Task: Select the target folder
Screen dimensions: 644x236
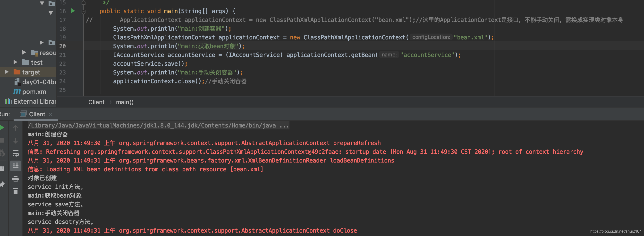Action: 31,72
